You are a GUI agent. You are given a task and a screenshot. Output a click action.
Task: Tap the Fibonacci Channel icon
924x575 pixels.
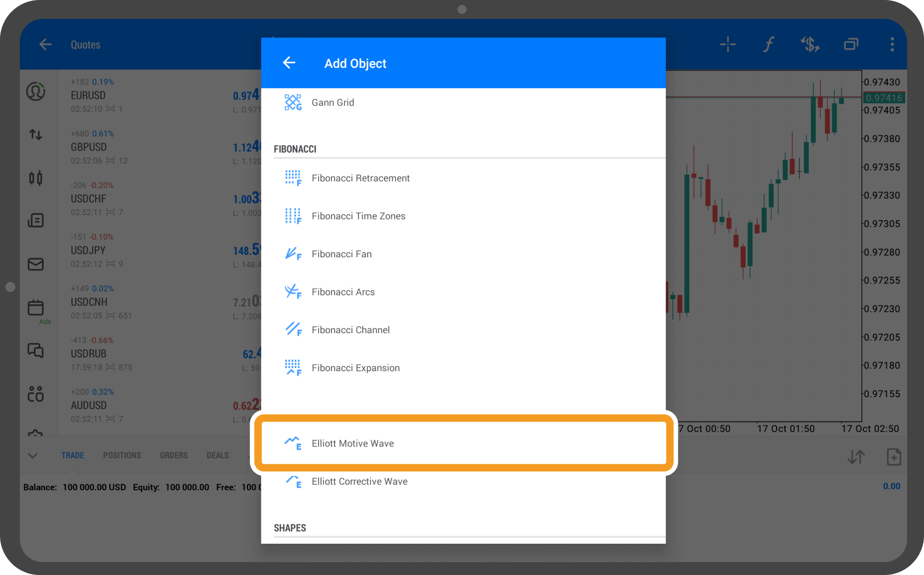coord(293,330)
